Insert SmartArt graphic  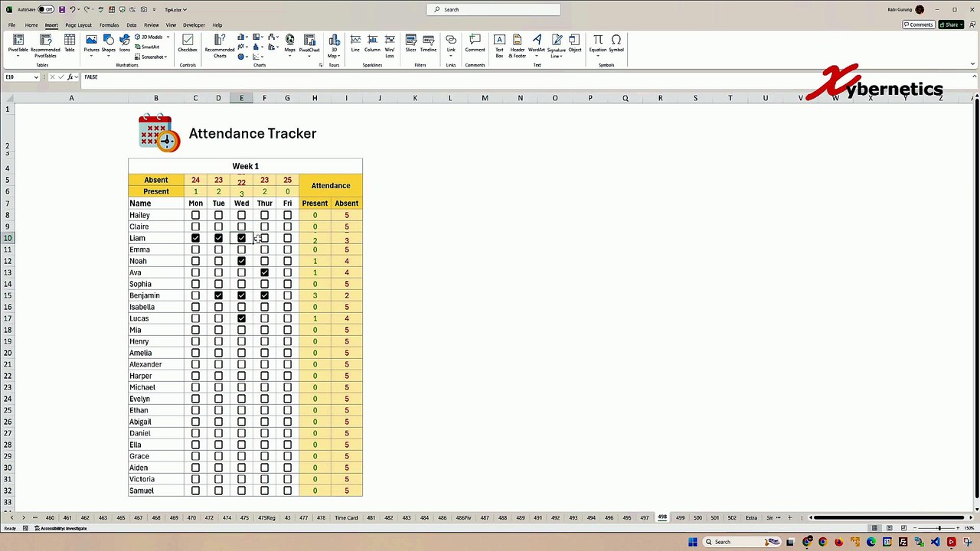pos(147,47)
